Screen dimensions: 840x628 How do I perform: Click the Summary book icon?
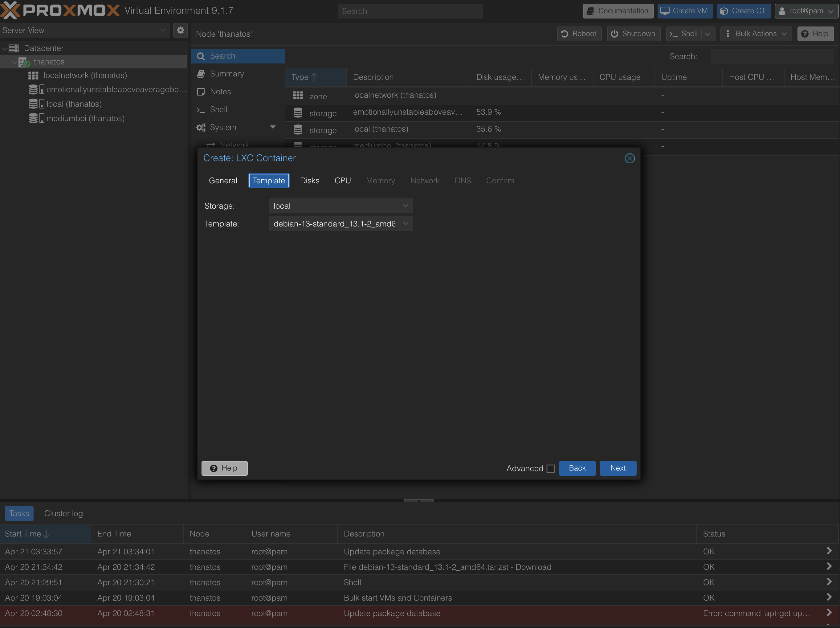(x=201, y=74)
